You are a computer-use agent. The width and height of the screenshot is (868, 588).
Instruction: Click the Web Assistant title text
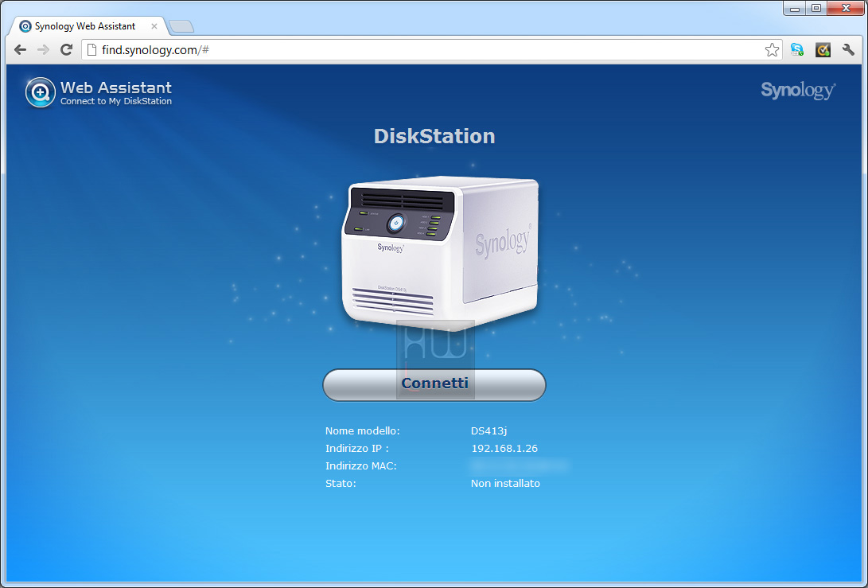point(116,88)
